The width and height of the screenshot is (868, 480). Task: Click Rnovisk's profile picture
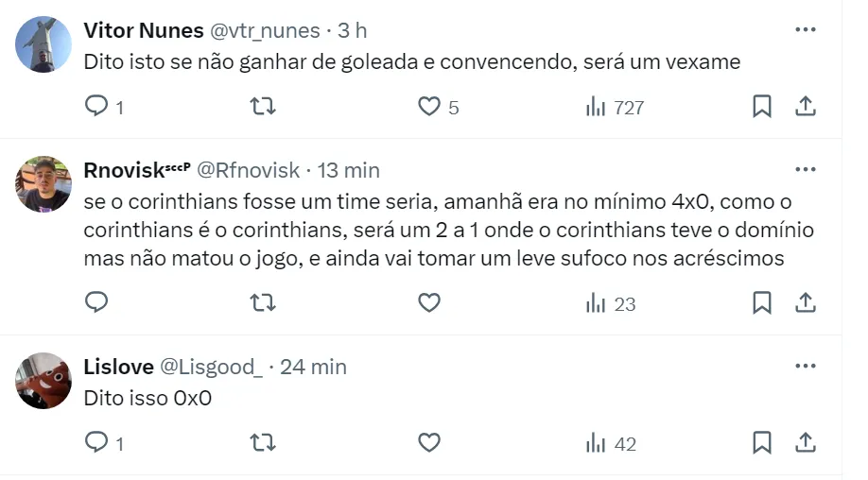click(x=43, y=184)
